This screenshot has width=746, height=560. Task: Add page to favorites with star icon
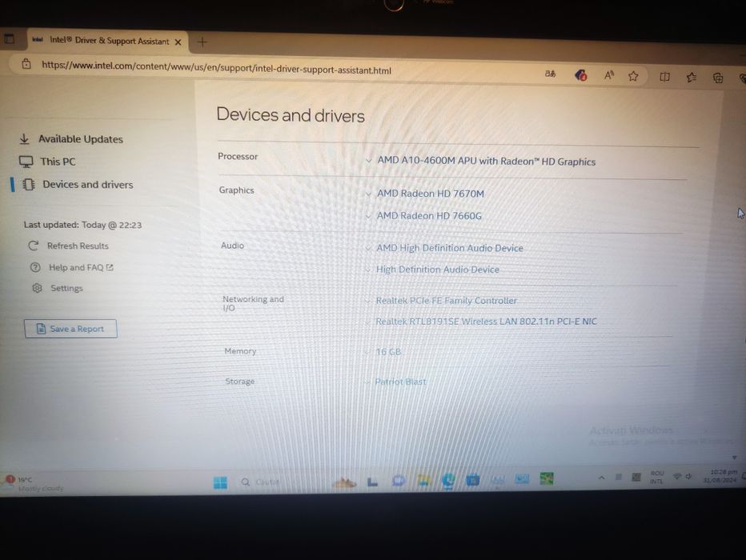(x=633, y=76)
